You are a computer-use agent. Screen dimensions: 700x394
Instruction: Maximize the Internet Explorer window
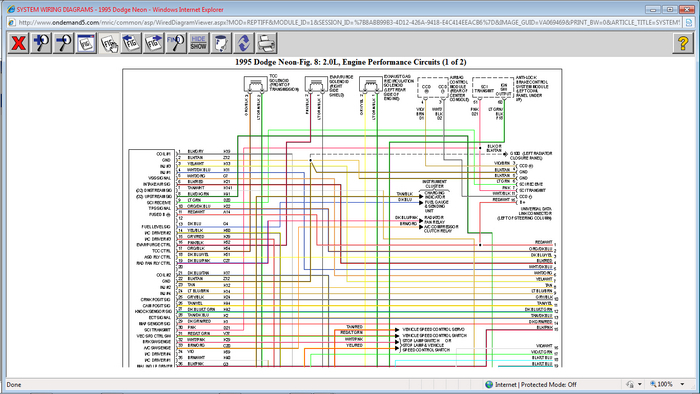(x=670, y=9)
